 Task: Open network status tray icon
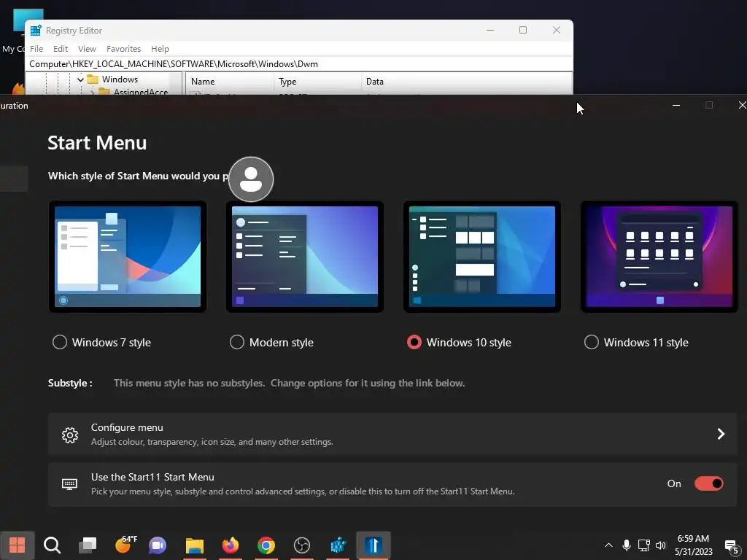[x=643, y=545]
